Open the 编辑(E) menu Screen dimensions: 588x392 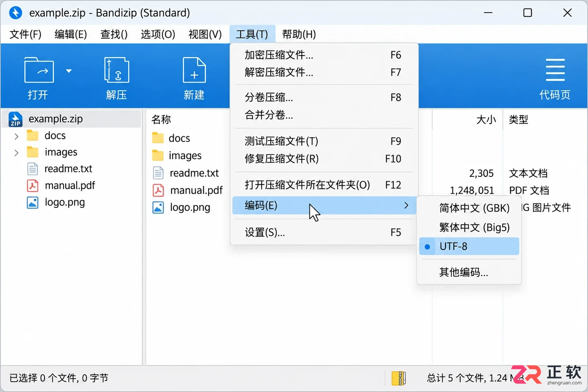pos(71,34)
